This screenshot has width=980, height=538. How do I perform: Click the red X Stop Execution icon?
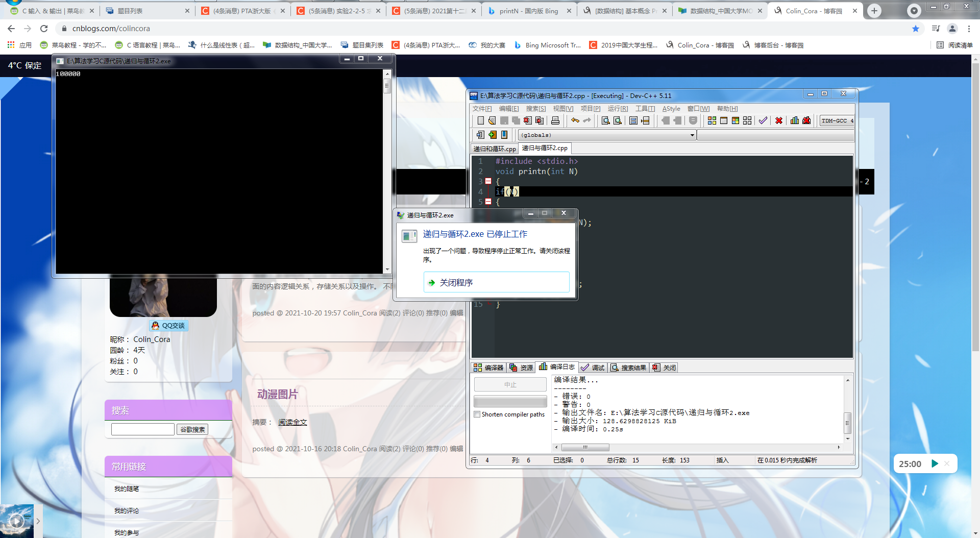coord(779,120)
